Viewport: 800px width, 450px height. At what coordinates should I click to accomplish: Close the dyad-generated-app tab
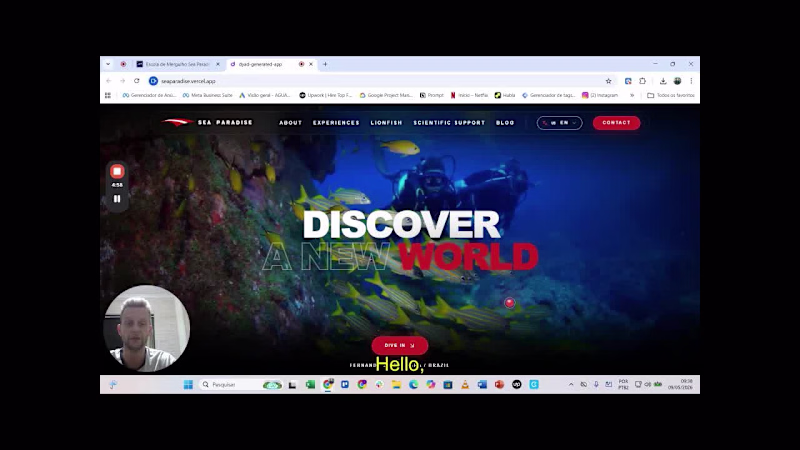click(x=311, y=64)
